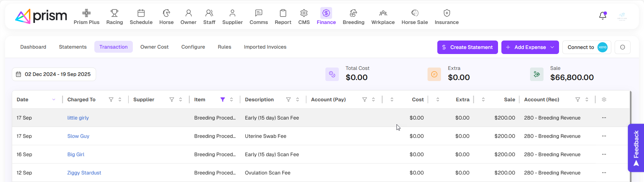Open the Date column dropdown chevron
The image size is (644, 182).
click(x=54, y=100)
